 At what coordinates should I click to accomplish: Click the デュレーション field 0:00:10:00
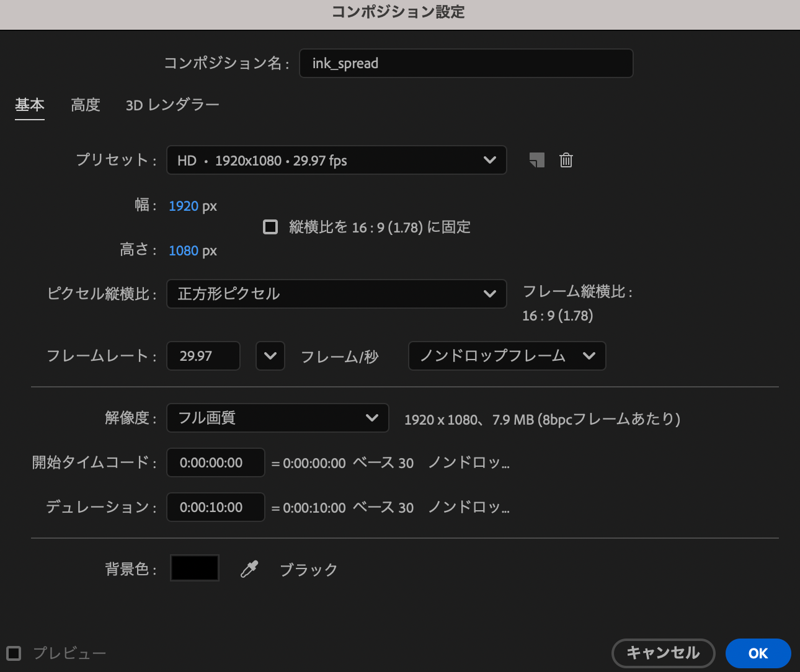(x=215, y=507)
